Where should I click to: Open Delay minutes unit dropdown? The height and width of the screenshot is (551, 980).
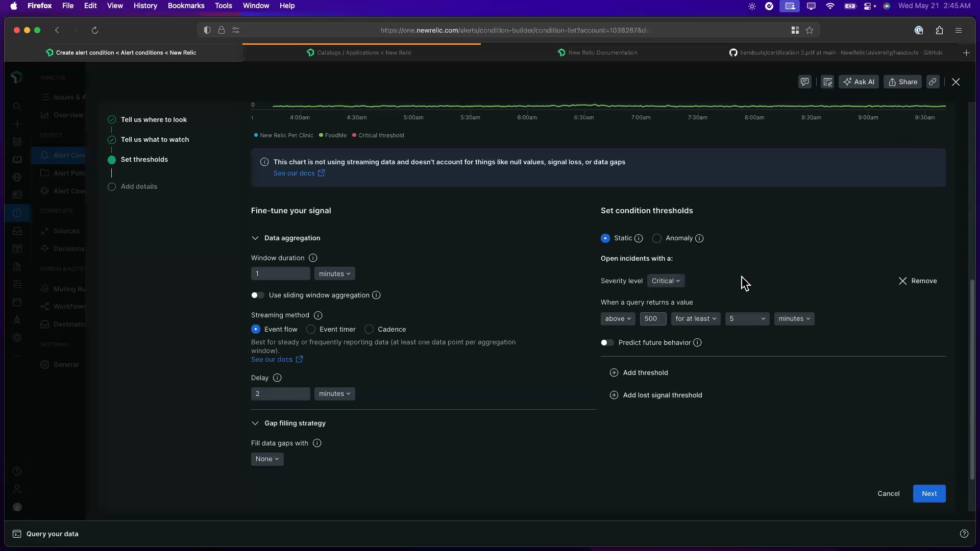point(334,394)
